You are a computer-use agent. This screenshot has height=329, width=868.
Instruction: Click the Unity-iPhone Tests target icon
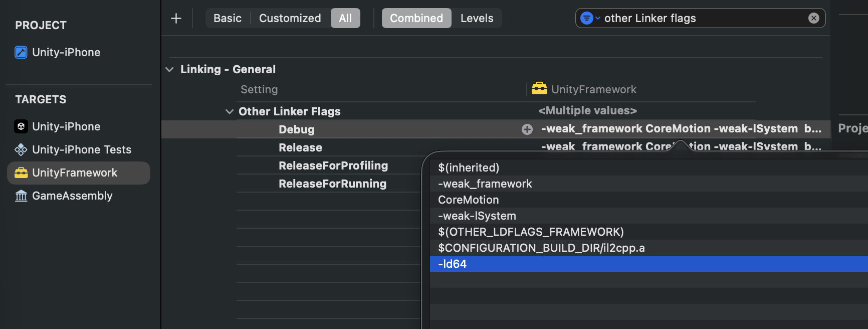click(21, 149)
